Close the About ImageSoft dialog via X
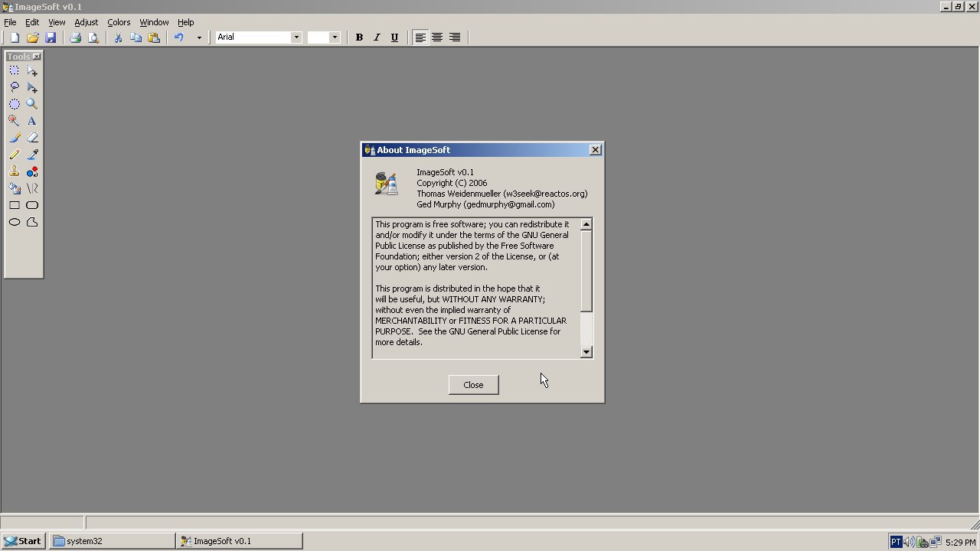The image size is (980, 551). 595,150
